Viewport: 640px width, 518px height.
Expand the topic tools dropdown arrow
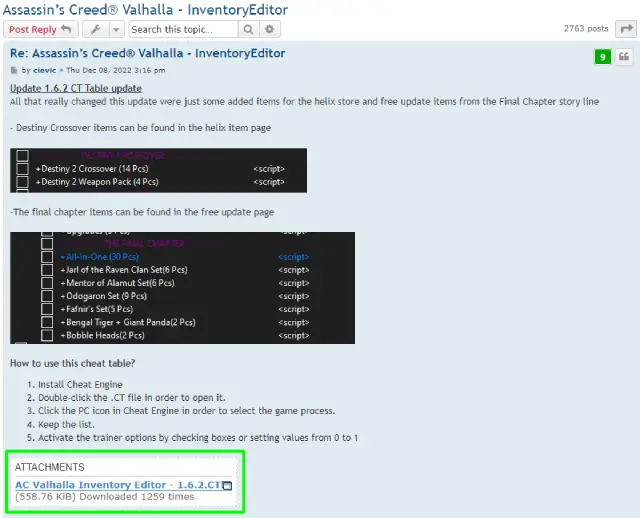click(116, 29)
